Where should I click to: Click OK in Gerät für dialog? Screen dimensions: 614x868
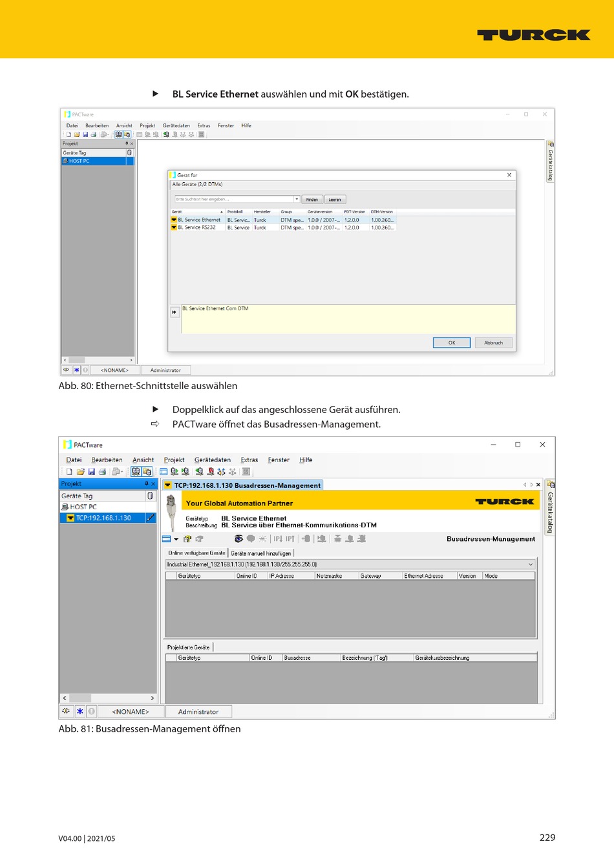pos(452,343)
